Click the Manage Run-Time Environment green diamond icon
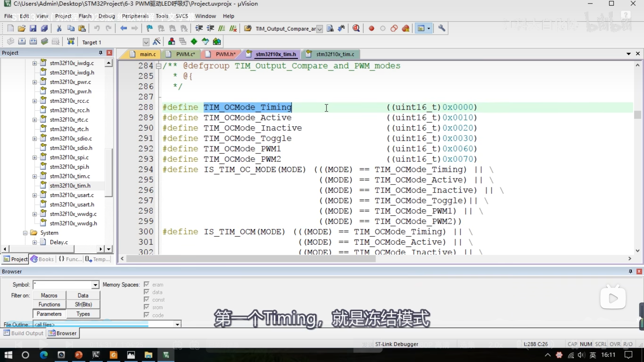 click(x=194, y=42)
